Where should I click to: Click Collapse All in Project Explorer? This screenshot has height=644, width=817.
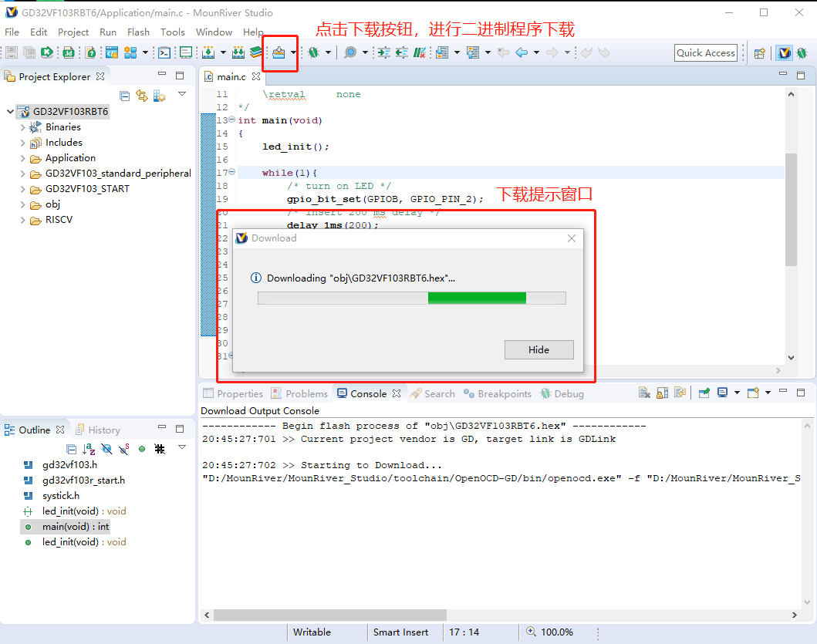124,96
